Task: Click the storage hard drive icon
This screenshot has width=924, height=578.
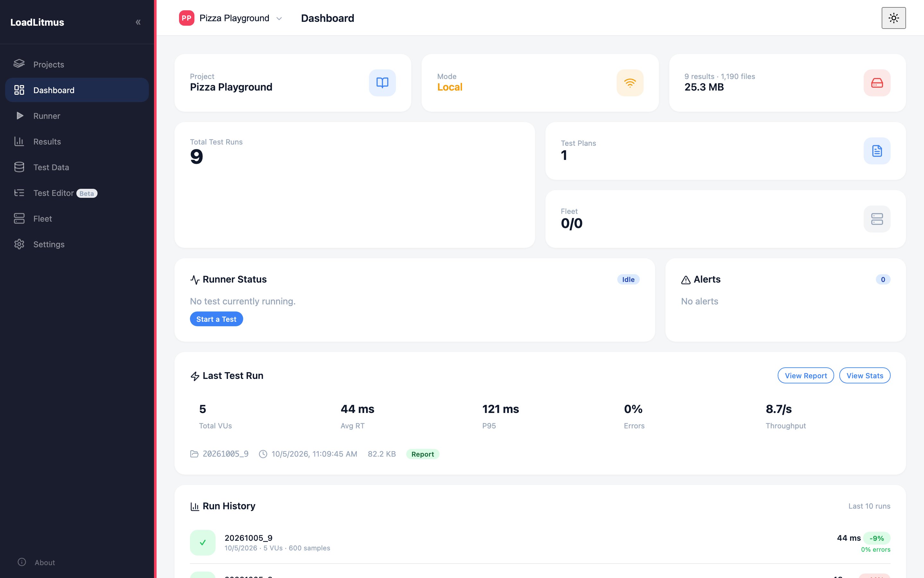Action: coord(877,83)
